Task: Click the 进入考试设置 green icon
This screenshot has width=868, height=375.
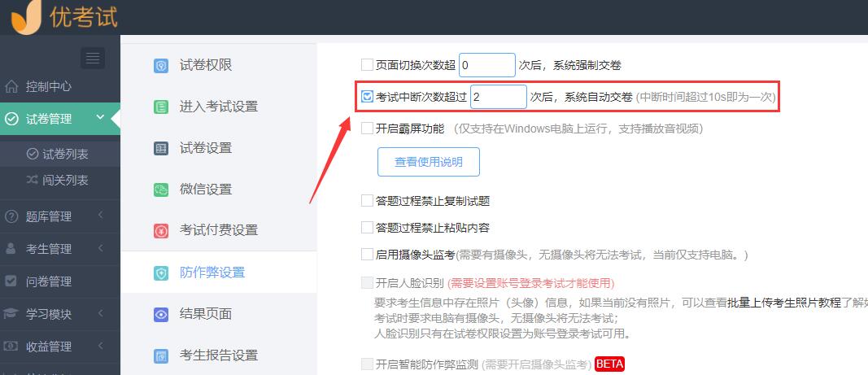Action: 161,107
